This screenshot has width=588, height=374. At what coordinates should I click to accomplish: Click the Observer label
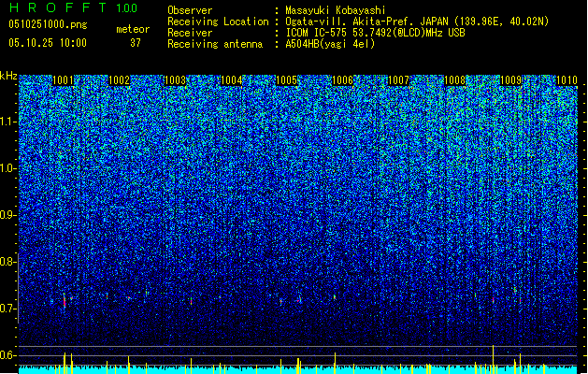pyautogui.click(x=190, y=10)
